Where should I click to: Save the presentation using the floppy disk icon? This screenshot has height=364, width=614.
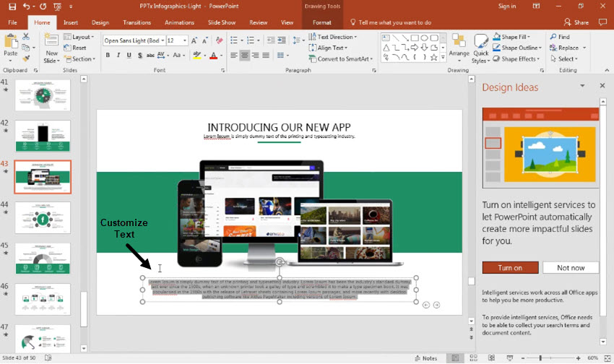tap(12, 6)
